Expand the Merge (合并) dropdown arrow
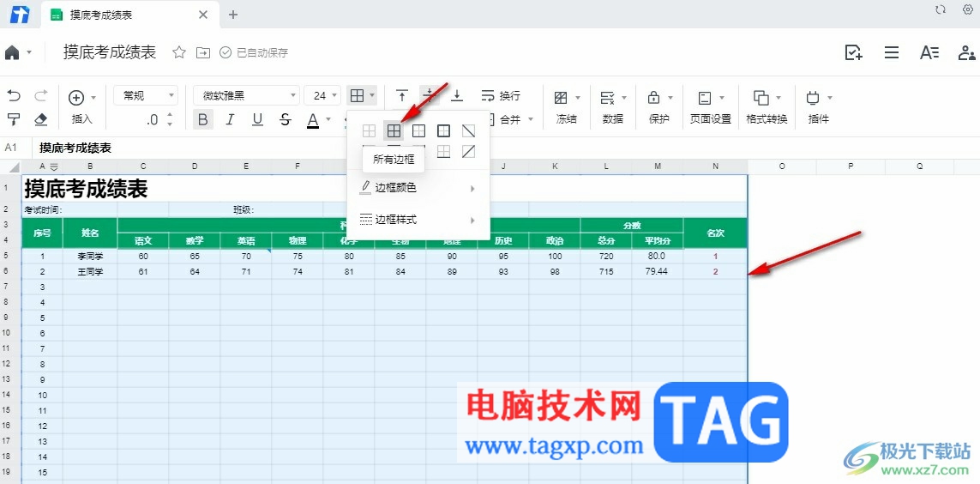Viewport: 980px width, 484px height. point(531,119)
